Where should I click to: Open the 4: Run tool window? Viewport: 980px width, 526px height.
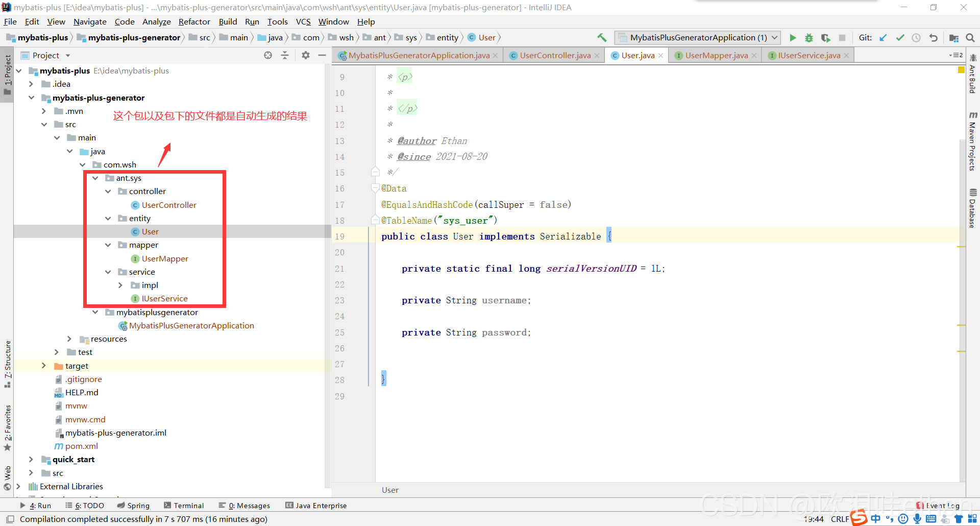click(36, 506)
